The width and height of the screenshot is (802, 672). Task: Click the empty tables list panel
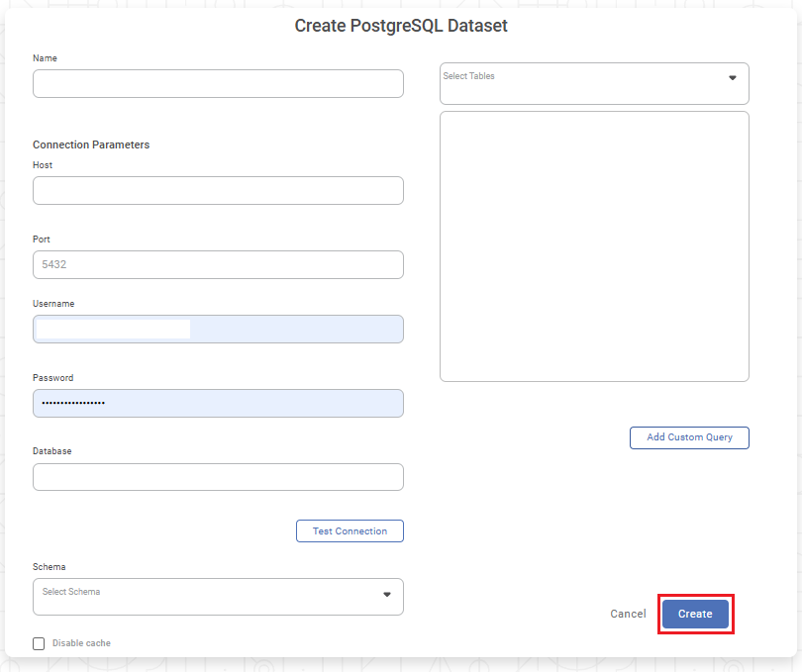(594, 245)
